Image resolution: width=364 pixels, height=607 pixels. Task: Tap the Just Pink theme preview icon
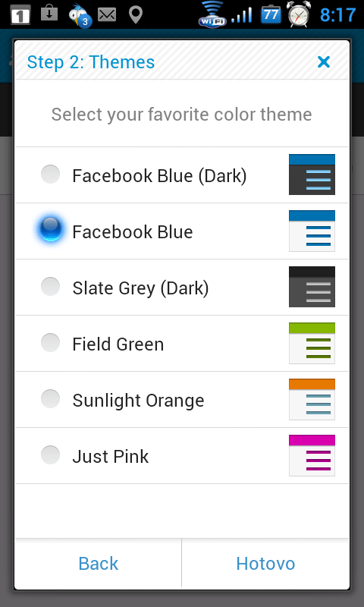312,455
